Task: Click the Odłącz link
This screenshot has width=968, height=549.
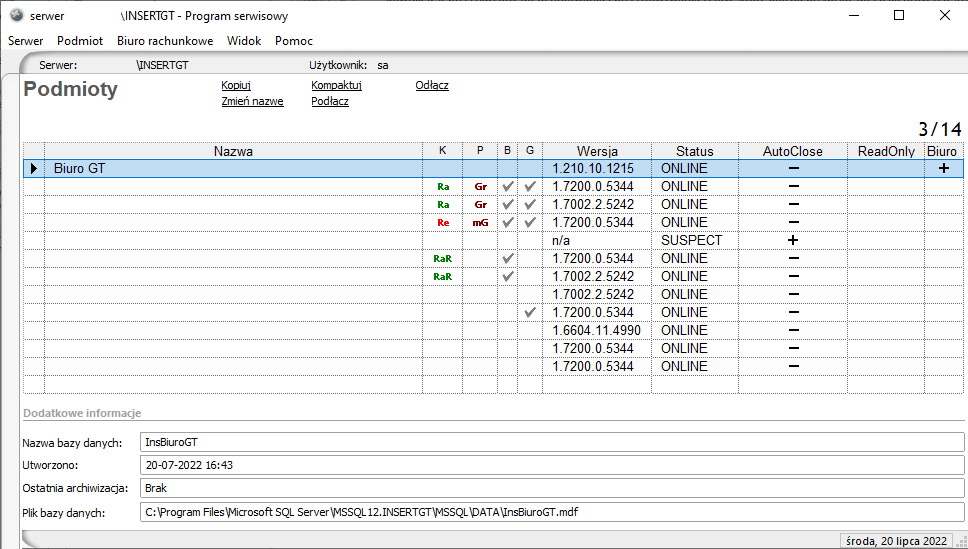Action: coord(432,86)
